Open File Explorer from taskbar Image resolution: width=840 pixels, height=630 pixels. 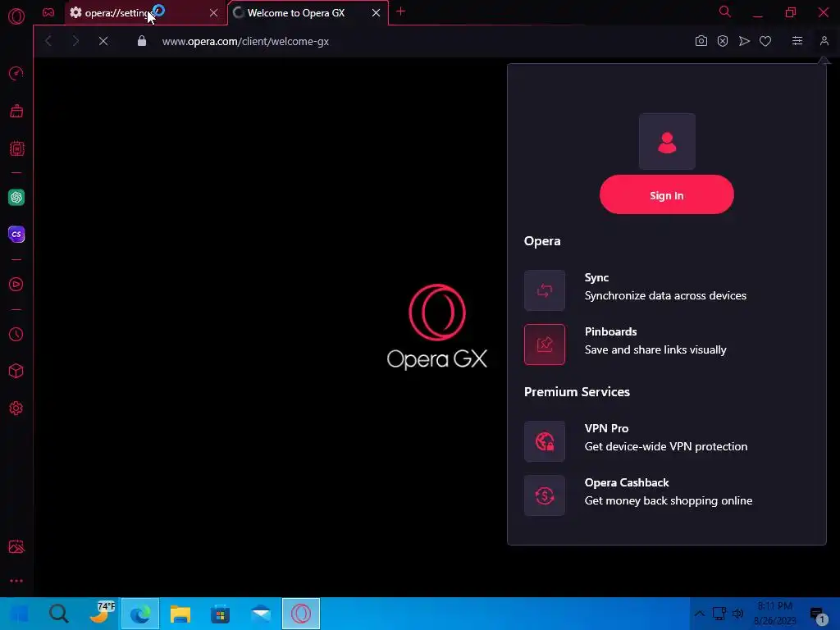(180, 614)
